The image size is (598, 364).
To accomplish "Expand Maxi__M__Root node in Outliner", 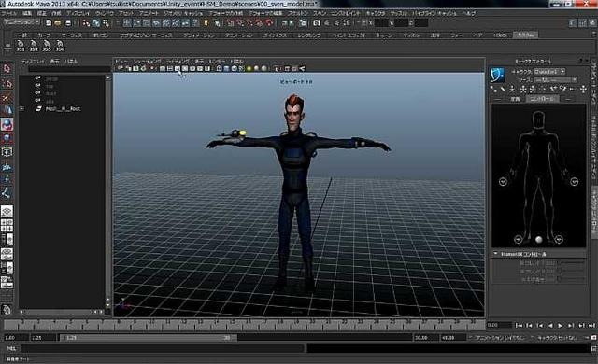I will (x=21, y=109).
